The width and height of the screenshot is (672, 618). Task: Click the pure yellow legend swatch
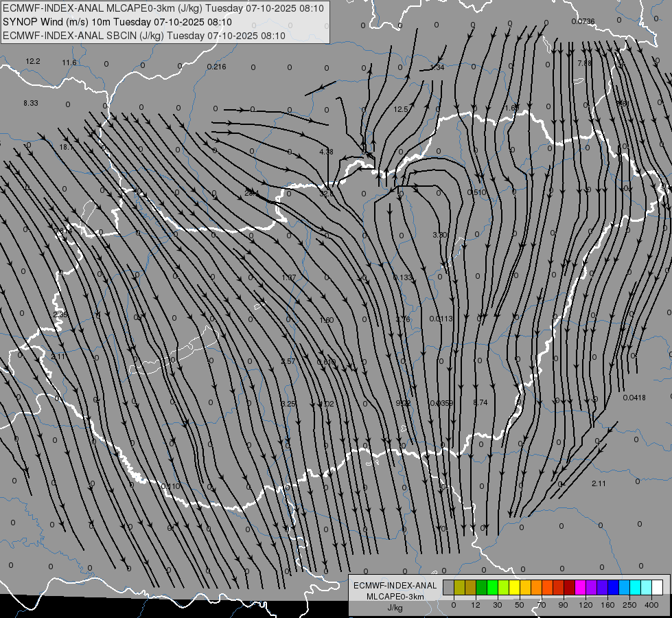click(514, 587)
